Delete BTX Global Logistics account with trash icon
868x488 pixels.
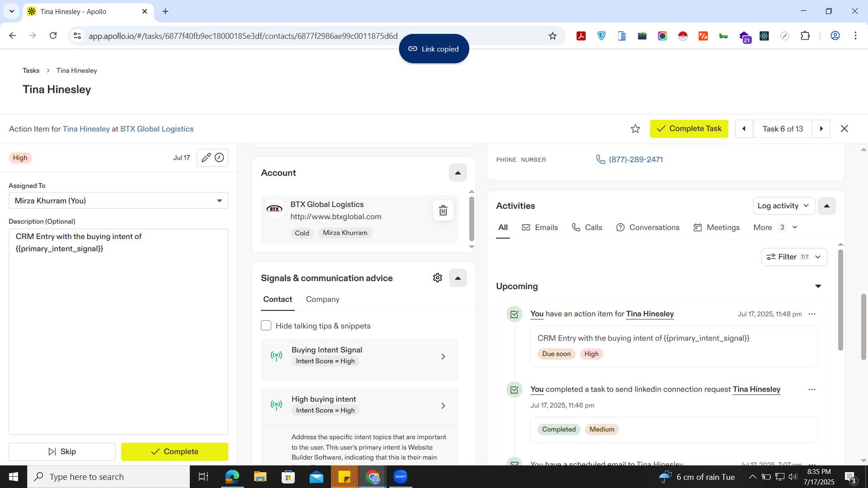443,211
